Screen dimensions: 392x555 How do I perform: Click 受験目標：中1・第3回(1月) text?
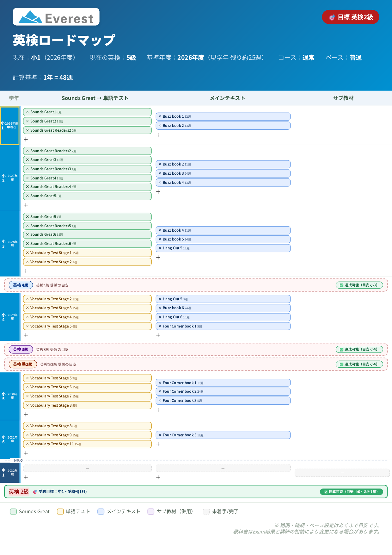[63, 492]
